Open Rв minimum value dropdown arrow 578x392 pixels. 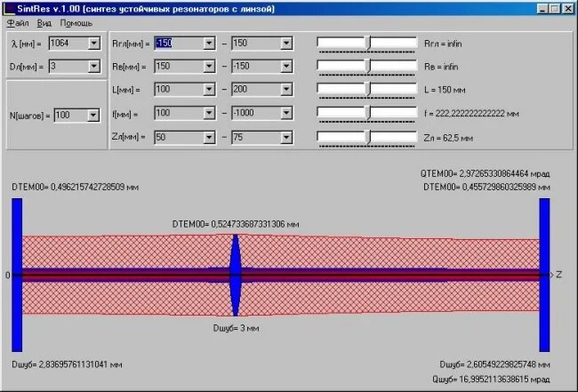pyautogui.click(x=209, y=67)
